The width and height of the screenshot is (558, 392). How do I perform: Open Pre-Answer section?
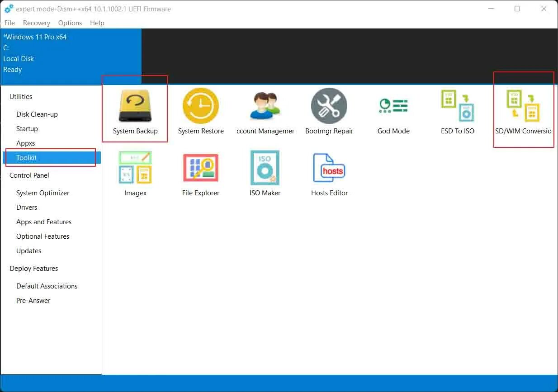pos(33,300)
